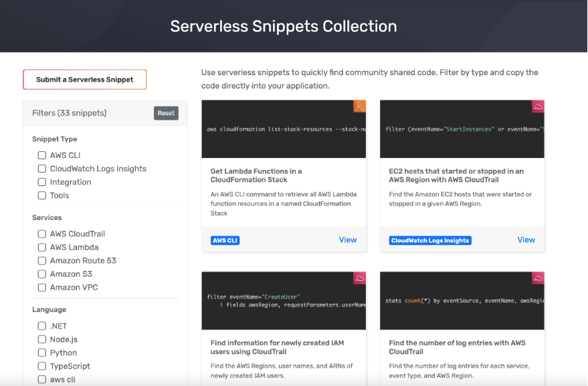Click Submit a Serverless Snippet button
The height and width of the screenshot is (386, 588).
(85, 80)
